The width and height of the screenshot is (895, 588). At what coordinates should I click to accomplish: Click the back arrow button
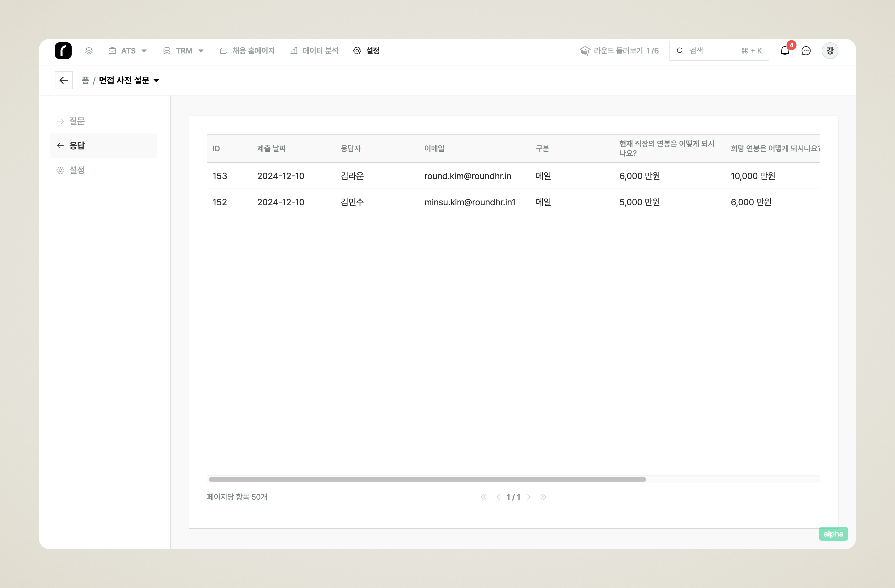pos(64,80)
